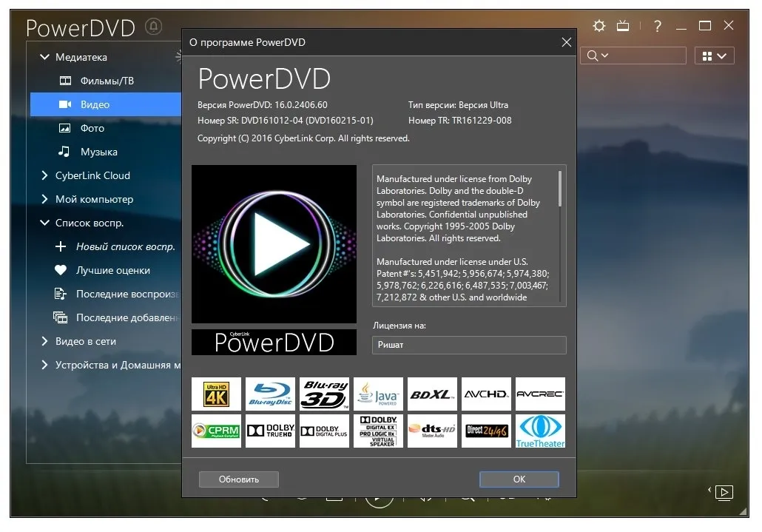
Task: Click the Обновить button
Action: pos(239,479)
